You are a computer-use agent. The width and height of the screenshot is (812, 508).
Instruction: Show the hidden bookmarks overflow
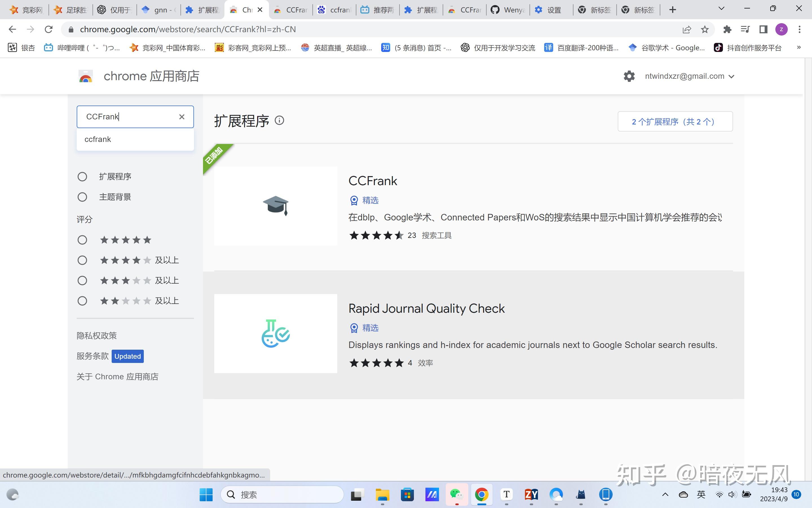click(x=799, y=48)
